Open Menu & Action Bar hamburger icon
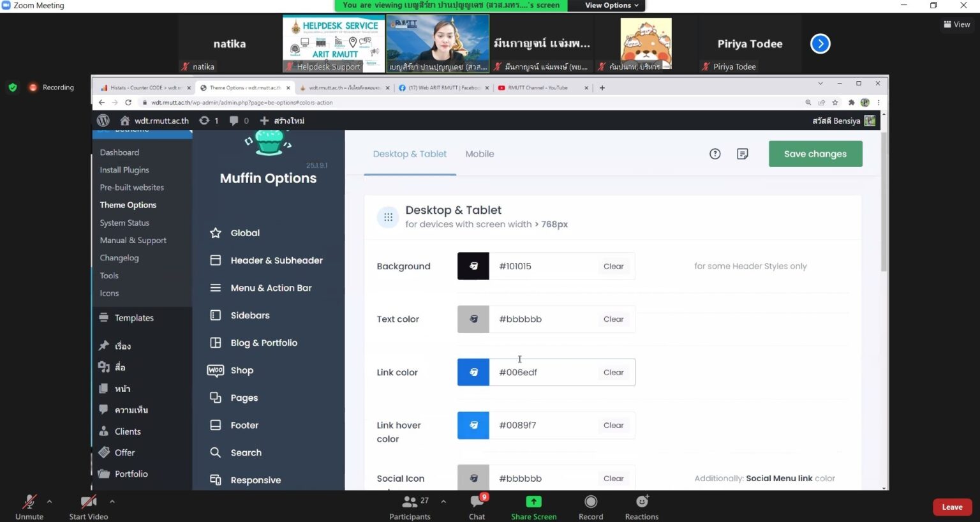The height and width of the screenshot is (522, 980). point(216,288)
